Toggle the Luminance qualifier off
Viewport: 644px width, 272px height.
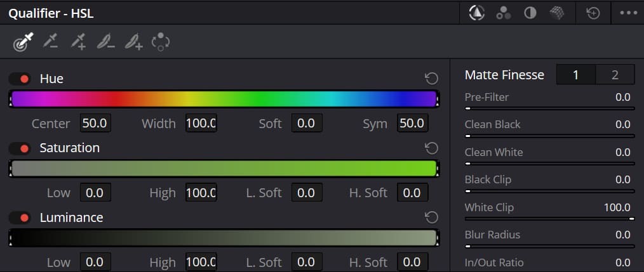(x=20, y=217)
